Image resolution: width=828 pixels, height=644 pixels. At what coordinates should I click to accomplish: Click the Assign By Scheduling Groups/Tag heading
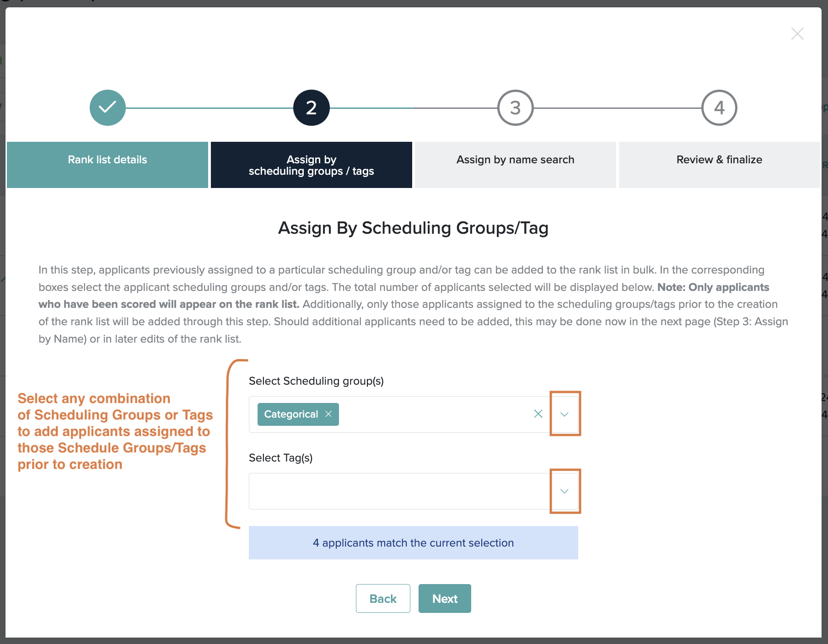coord(414,228)
